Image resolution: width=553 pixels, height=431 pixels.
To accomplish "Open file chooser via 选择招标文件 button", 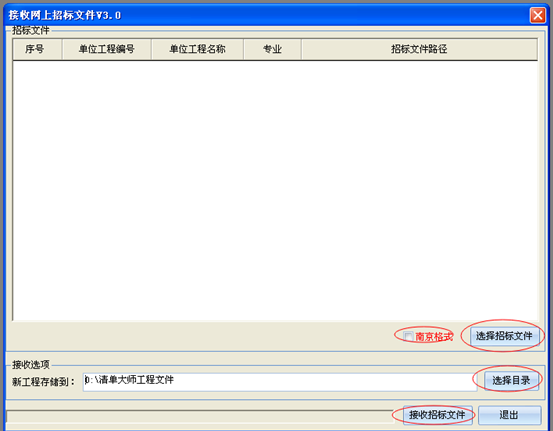I will 504,336.
